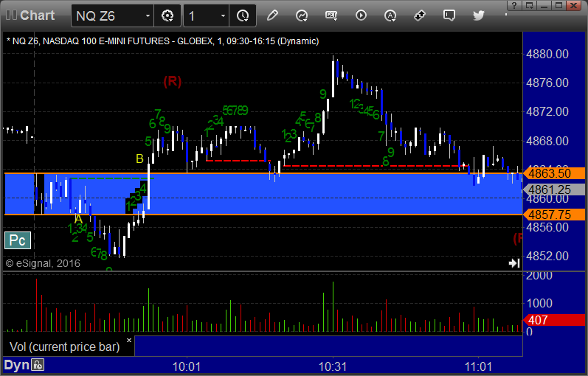Click the window link/pin icon
Screen dimensions: 588x376
click(x=530, y=5)
